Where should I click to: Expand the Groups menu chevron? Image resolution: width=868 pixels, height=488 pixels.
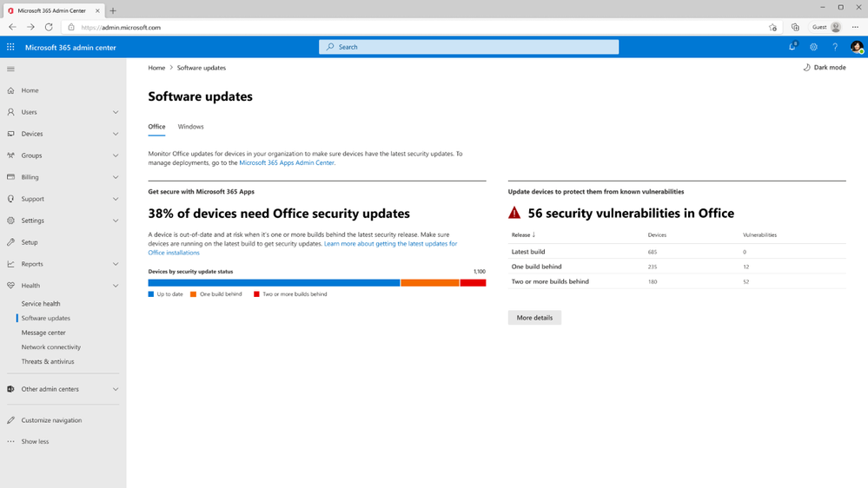[116, 155]
